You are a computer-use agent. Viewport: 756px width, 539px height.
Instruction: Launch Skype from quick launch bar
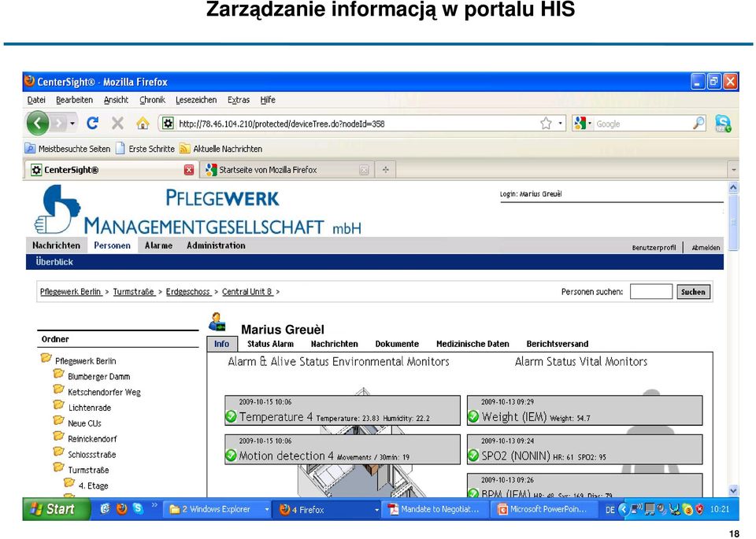(138, 508)
